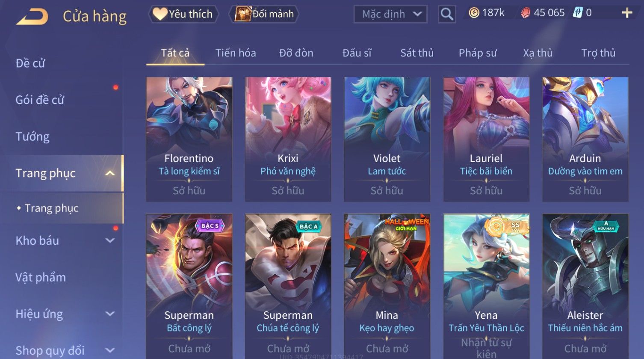Tap the blue voucher currency icon
The width and height of the screenshot is (644, 359).
click(x=578, y=13)
